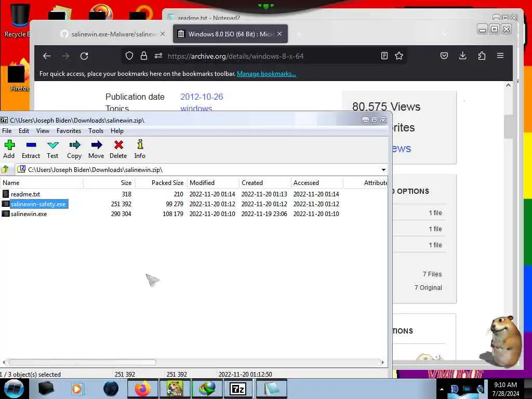The width and height of the screenshot is (532, 399).
Task: Go forward in Firefox browser
Action: 65,56
